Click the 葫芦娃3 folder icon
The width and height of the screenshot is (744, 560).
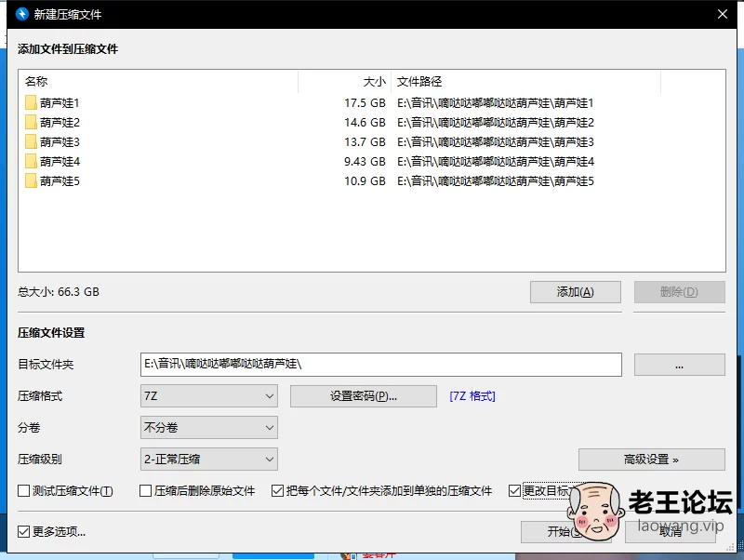click(31, 141)
